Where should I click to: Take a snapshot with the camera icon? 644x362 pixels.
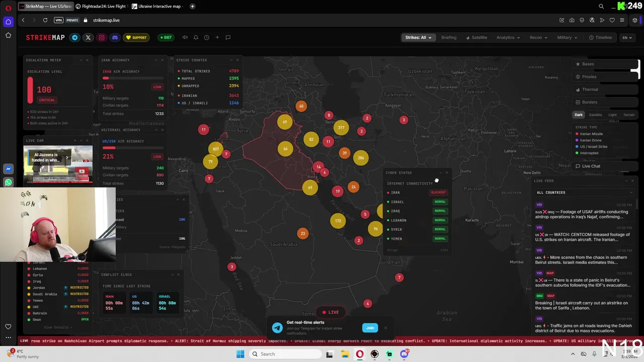point(572,20)
